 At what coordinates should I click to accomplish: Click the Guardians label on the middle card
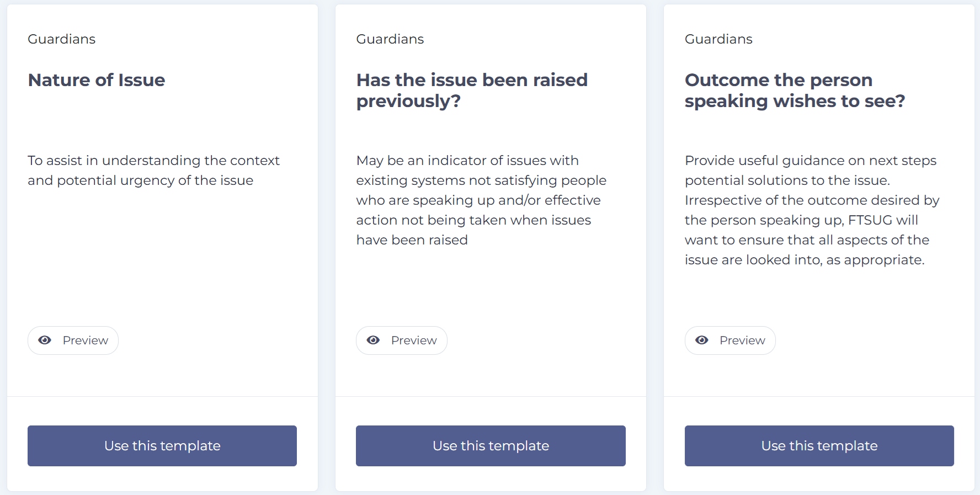pos(390,39)
